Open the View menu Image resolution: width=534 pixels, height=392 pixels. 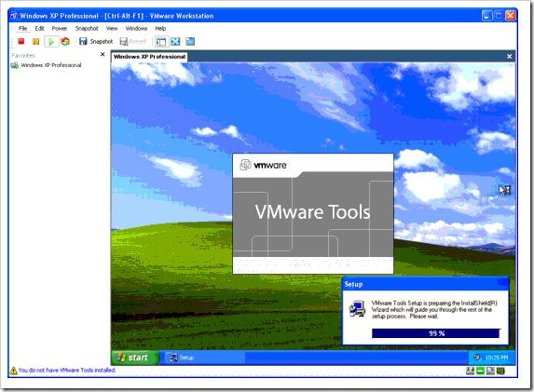coord(112,28)
